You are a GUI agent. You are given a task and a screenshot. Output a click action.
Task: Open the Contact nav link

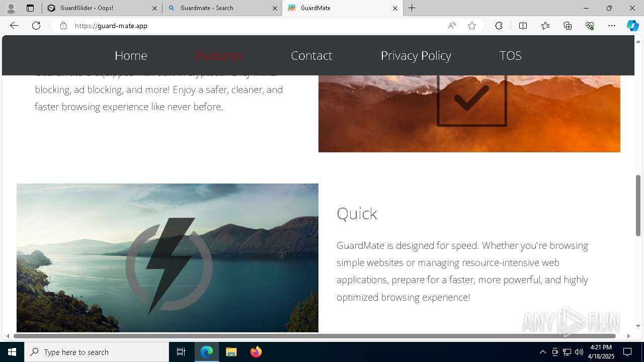[x=311, y=55]
